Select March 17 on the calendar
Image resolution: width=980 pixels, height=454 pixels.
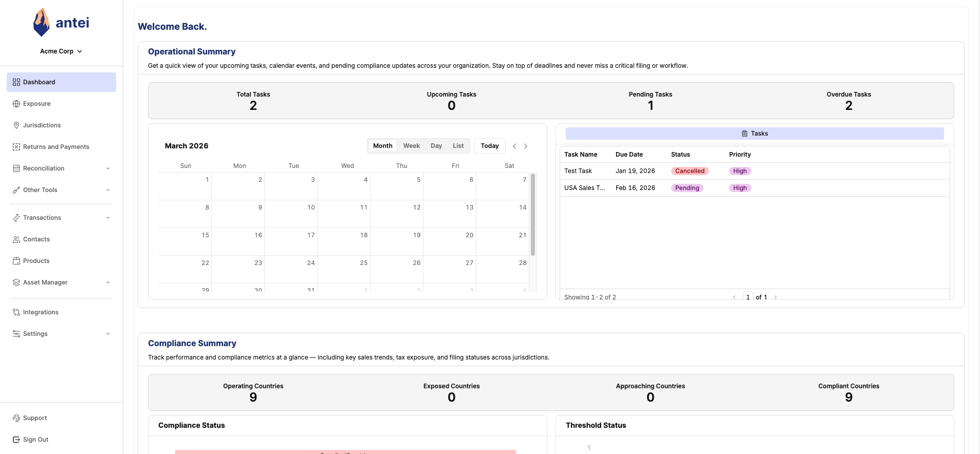[x=291, y=241]
